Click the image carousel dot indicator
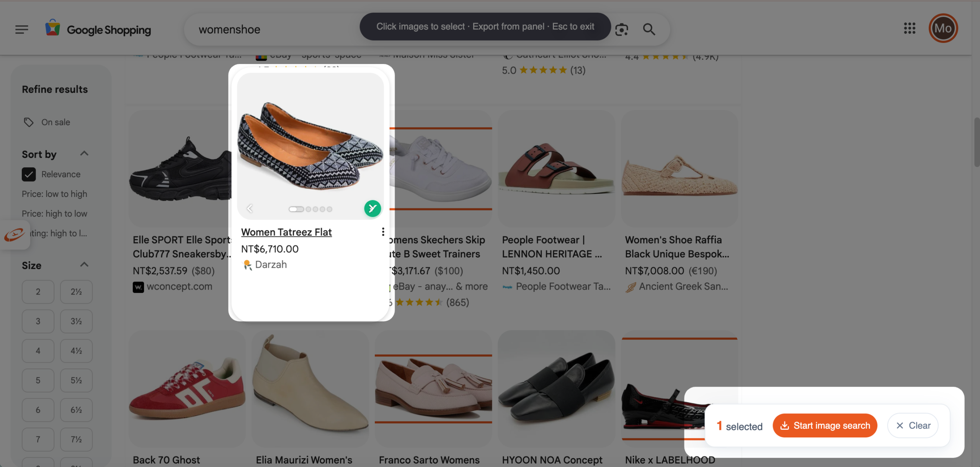Viewport: 980px width, 467px height. [x=310, y=209]
